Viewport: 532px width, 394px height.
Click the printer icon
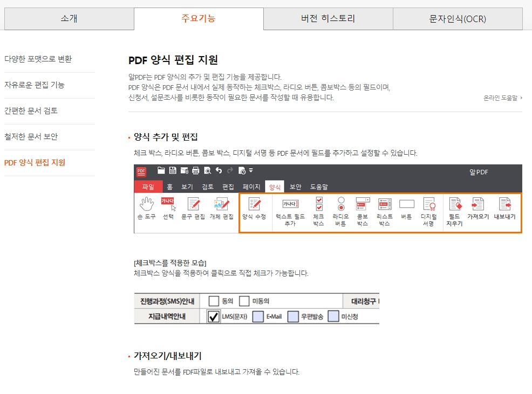click(195, 170)
